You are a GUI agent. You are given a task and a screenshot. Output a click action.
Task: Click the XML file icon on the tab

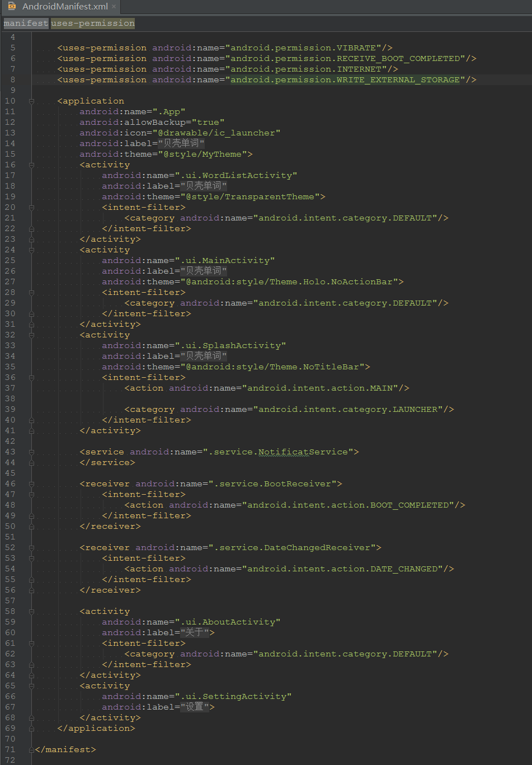(x=12, y=7)
